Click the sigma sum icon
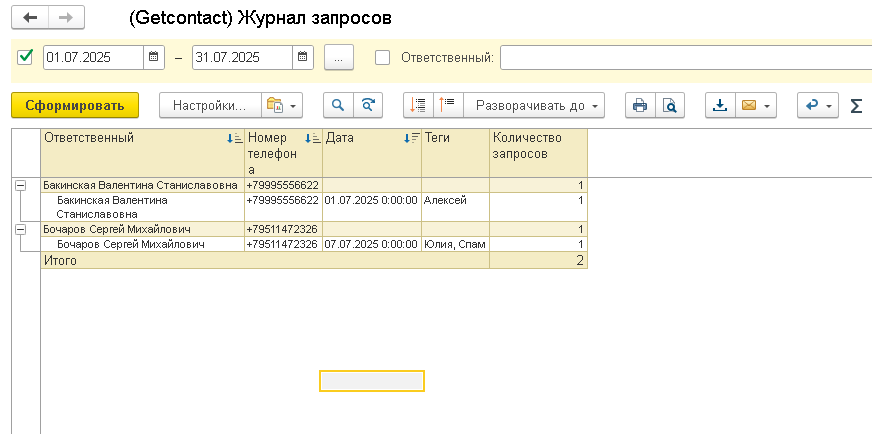 pos(856,105)
